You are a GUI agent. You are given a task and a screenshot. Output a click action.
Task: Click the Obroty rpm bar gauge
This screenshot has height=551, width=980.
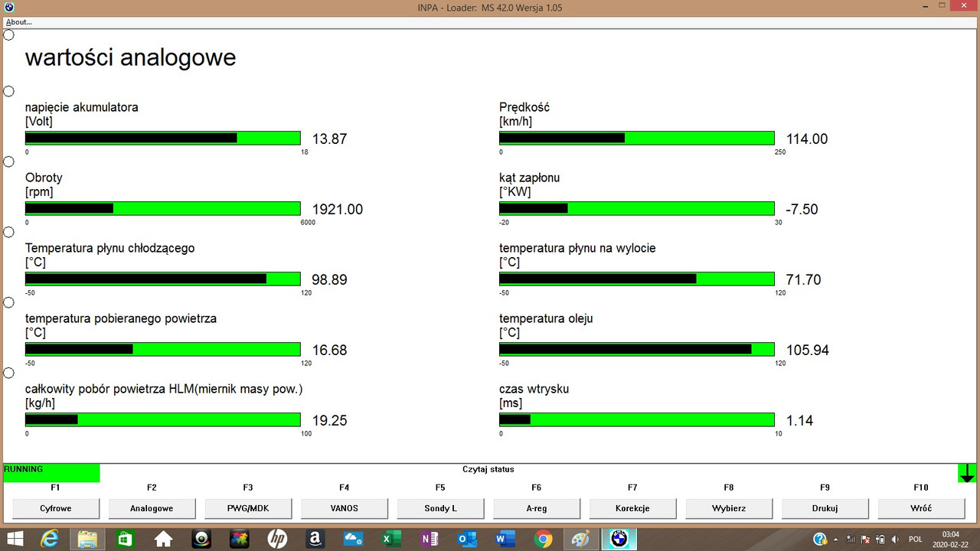point(163,209)
